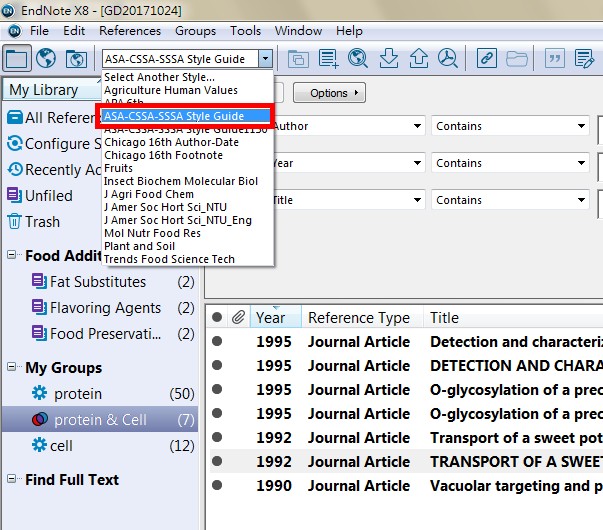This screenshot has width=603, height=530.
Task: Click the Open Link toolbar icon
Action: pyautogui.click(x=486, y=58)
